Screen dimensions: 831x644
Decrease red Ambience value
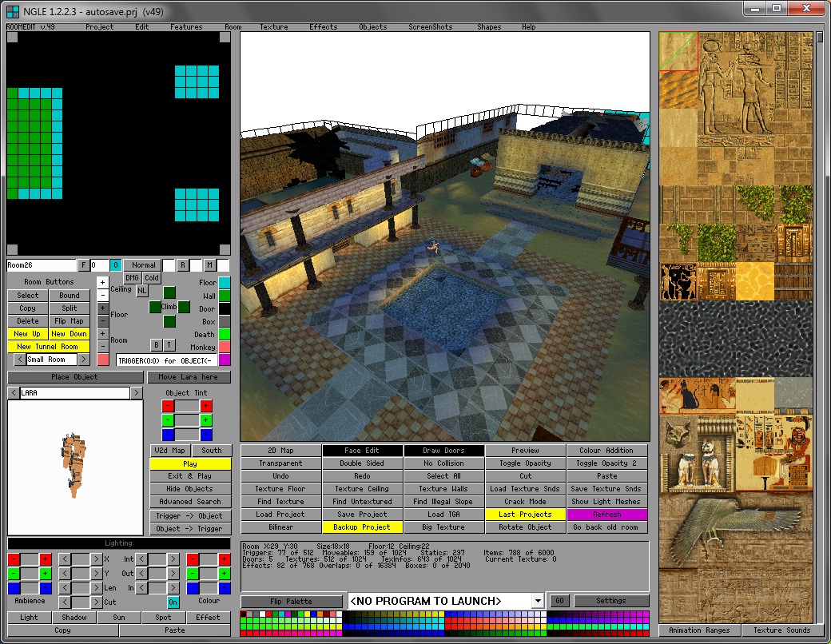[x=14, y=559]
